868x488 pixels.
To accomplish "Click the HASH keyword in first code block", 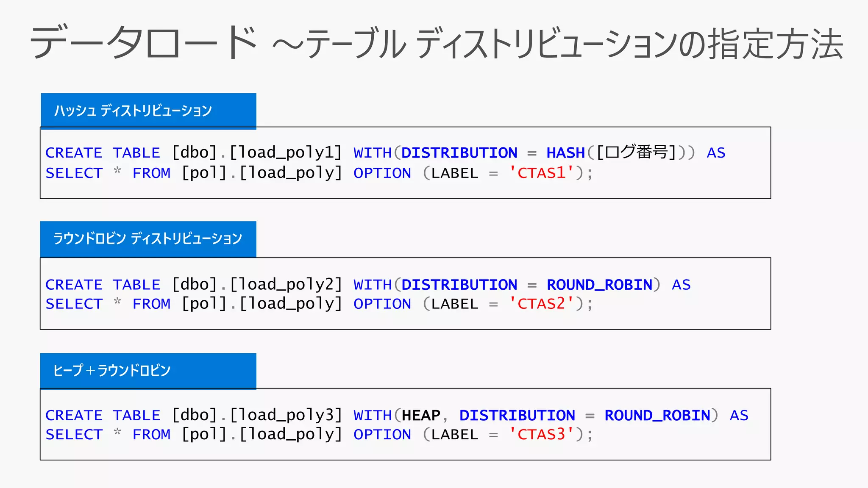I will 565,153.
